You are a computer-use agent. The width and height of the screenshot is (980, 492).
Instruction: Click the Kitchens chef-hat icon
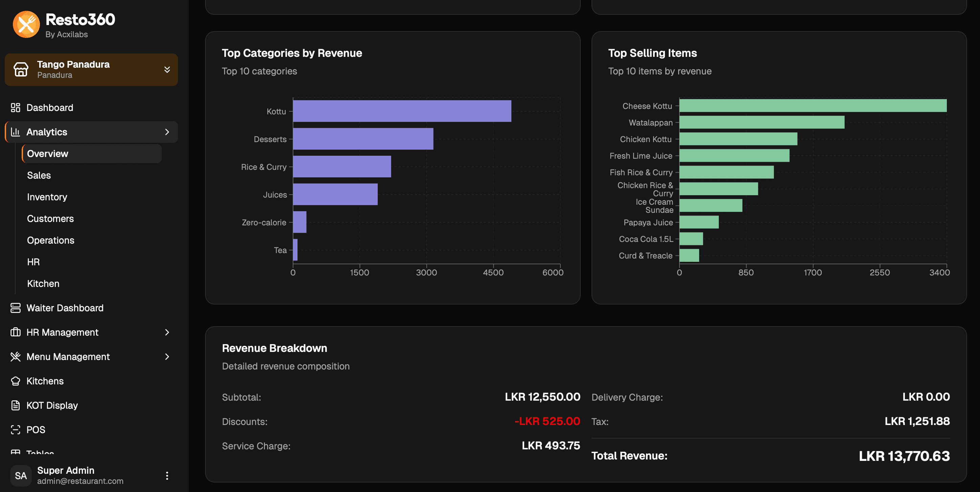tap(16, 381)
